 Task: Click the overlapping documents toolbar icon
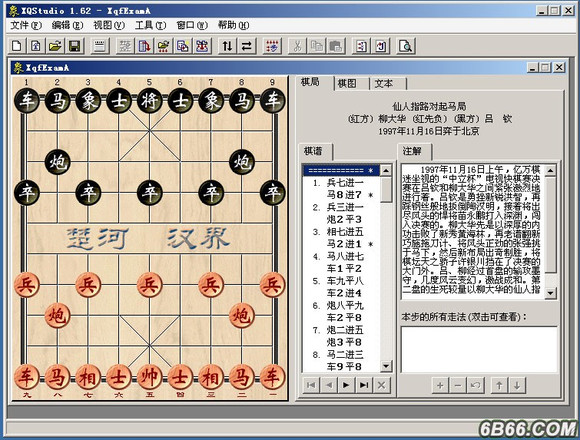183,46
